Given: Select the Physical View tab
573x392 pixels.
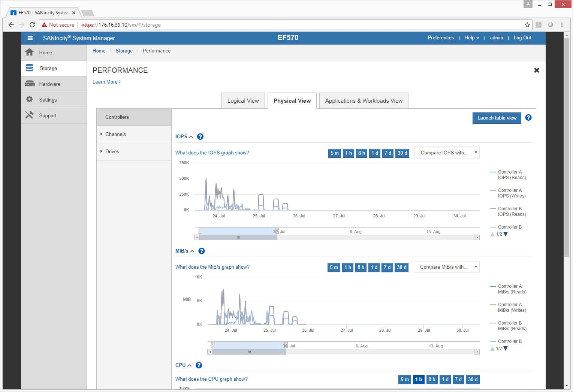Looking at the screenshot, I should (292, 101).
